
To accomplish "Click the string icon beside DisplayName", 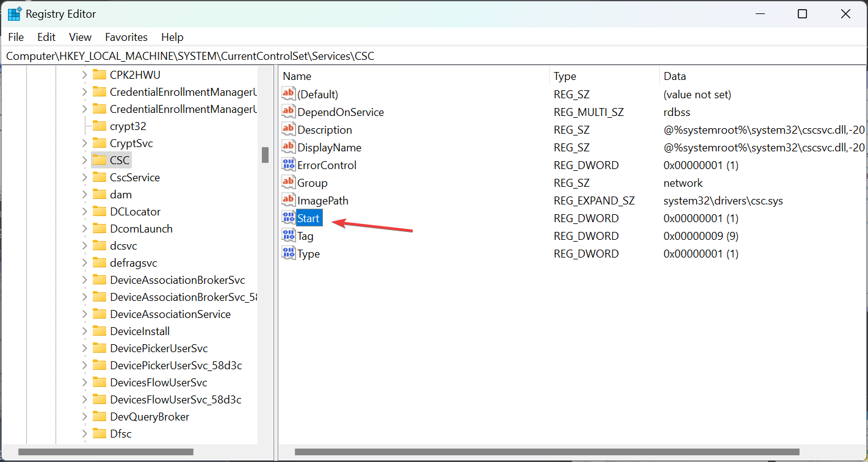I will [x=288, y=147].
